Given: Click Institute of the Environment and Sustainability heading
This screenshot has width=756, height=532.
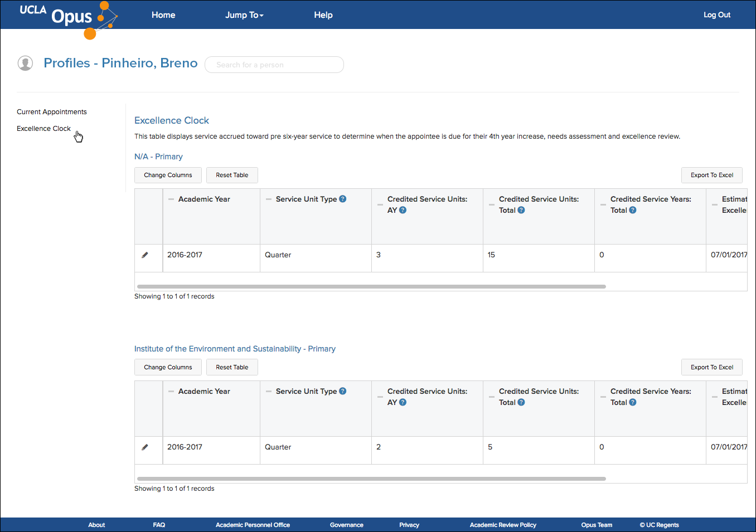Looking at the screenshot, I should [x=235, y=349].
